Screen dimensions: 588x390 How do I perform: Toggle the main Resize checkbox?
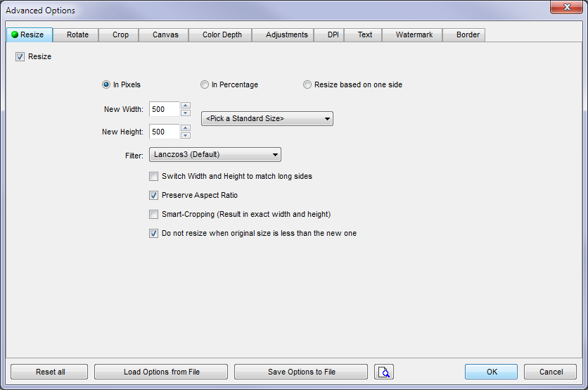click(x=20, y=57)
